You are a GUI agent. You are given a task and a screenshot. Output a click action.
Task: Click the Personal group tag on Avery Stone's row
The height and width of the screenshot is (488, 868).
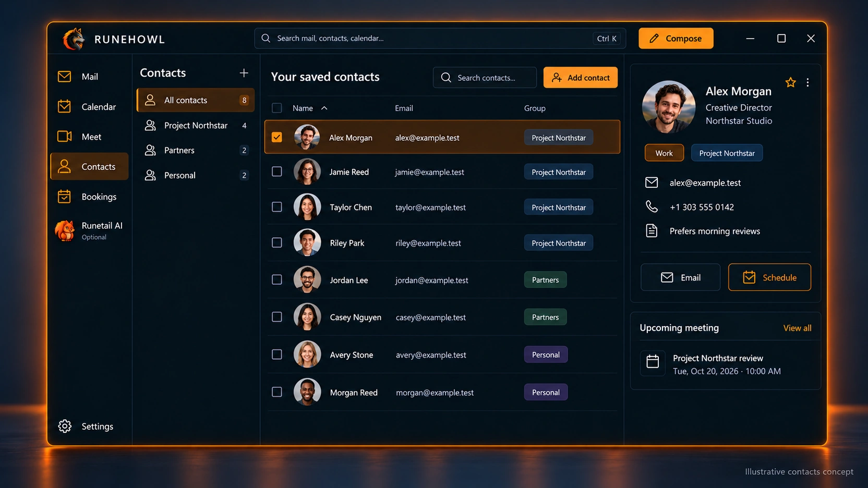tap(546, 355)
